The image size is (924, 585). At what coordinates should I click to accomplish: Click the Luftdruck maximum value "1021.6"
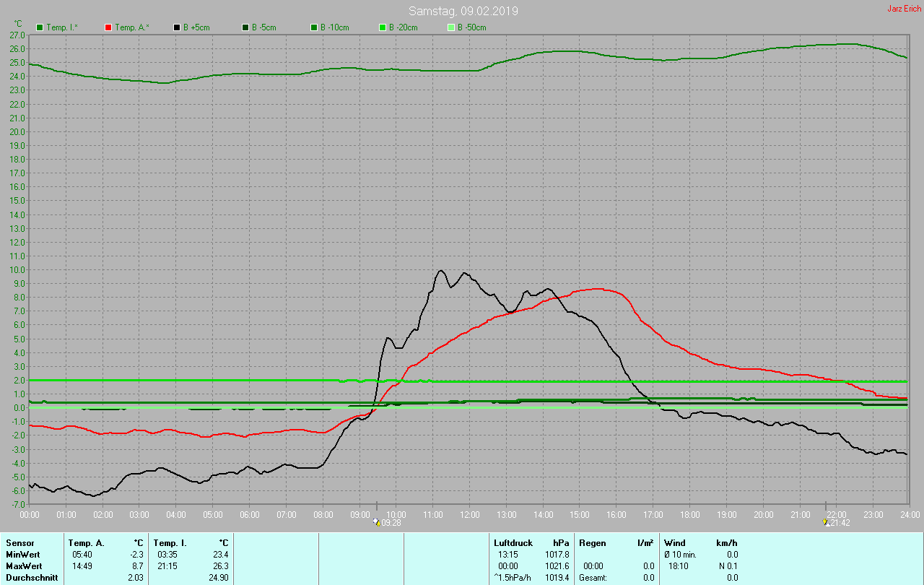click(557, 566)
